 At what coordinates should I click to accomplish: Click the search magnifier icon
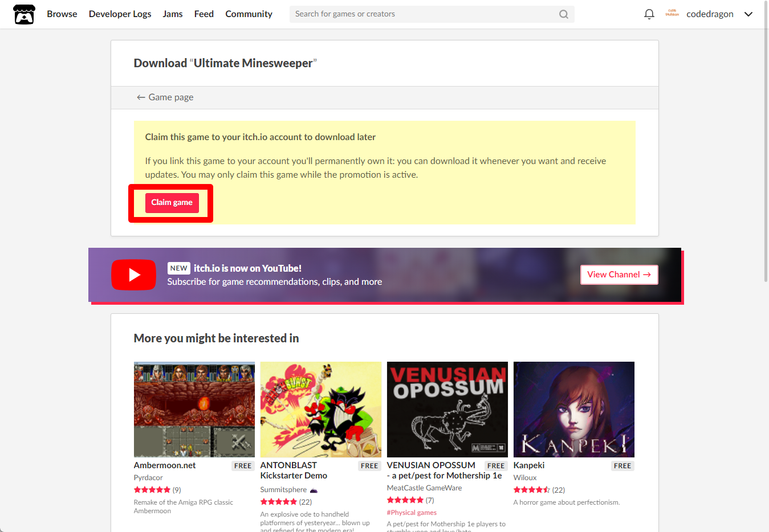tap(563, 14)
